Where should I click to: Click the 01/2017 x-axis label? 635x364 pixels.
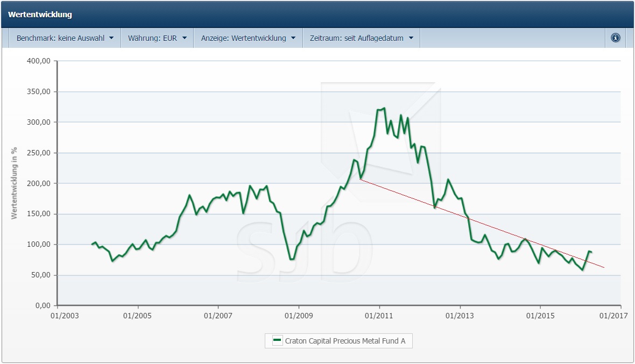tap(615, 315)
